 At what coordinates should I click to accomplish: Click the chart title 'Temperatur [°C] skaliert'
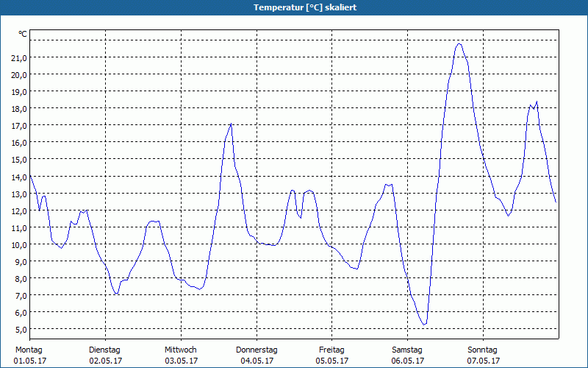click(x=305, y=7)
